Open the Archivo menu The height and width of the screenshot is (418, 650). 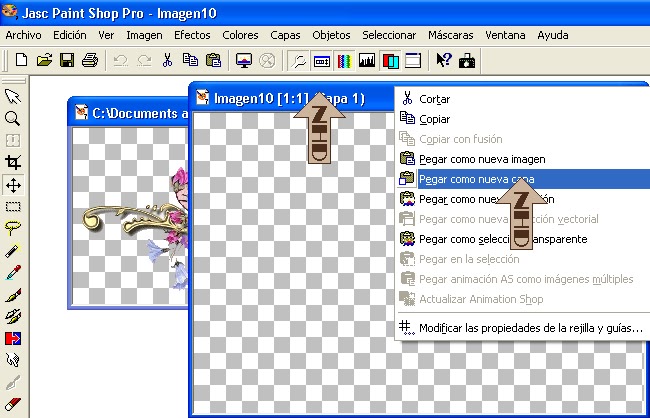tap(24, 35)
